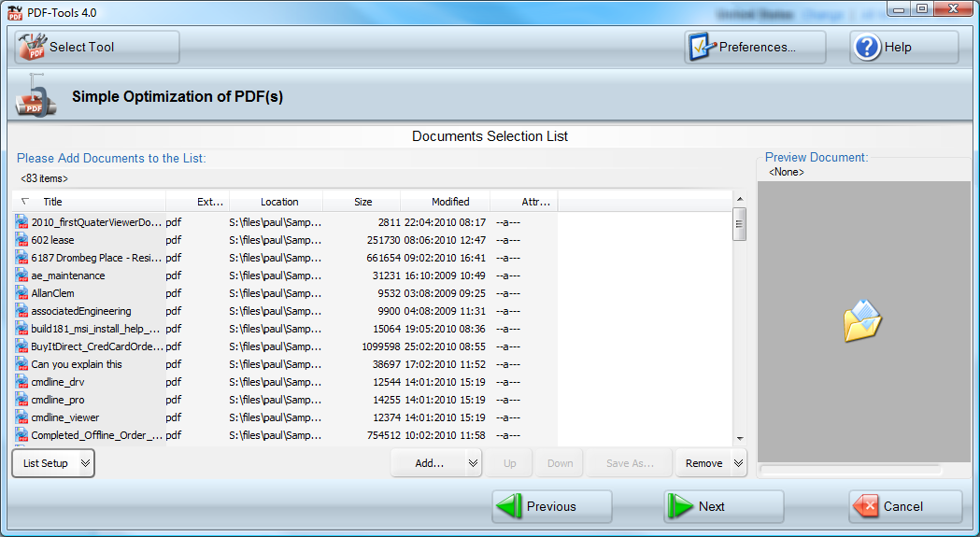Select the cmdline_drv file name

[x=58, y=382]
